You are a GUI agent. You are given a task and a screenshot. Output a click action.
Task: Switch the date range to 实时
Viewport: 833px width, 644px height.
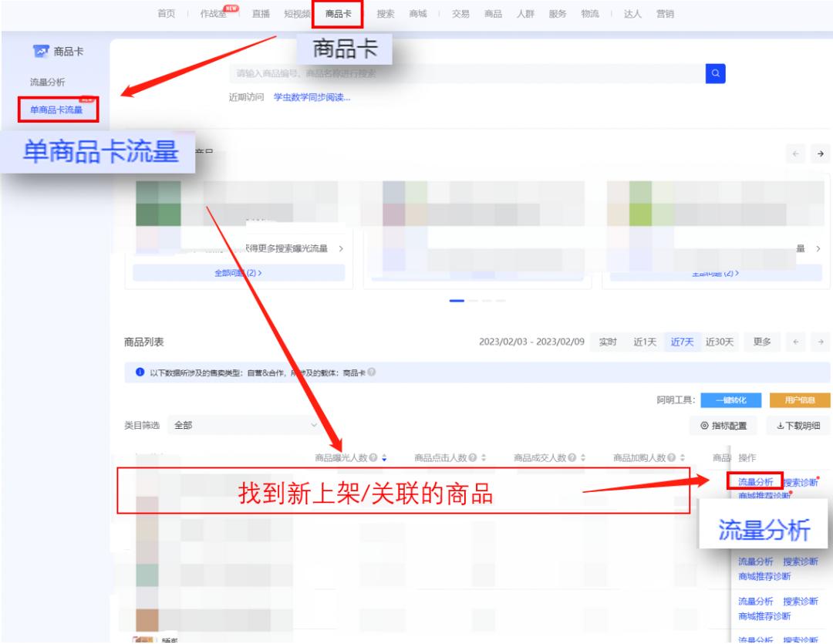[608, 342]
